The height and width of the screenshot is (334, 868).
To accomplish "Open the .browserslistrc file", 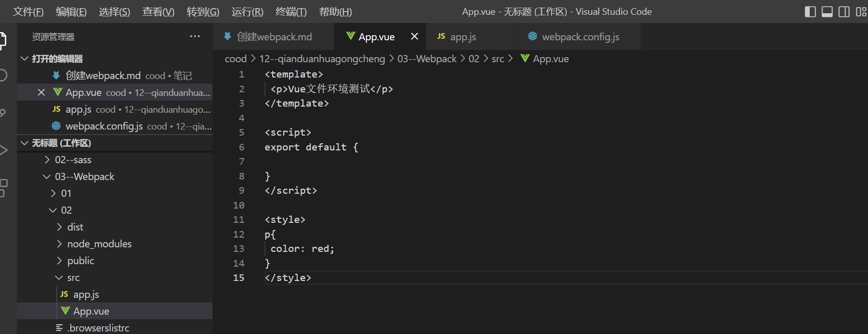I will coord(115,328).
